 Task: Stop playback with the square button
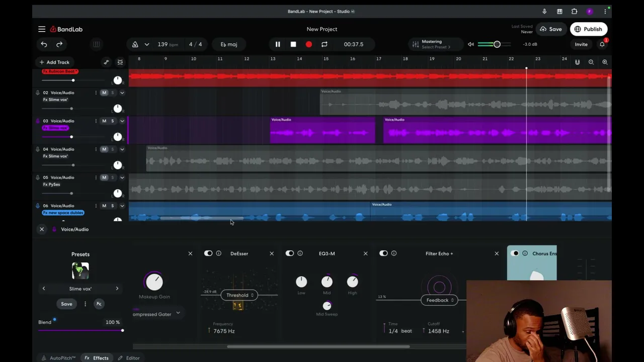293,44
